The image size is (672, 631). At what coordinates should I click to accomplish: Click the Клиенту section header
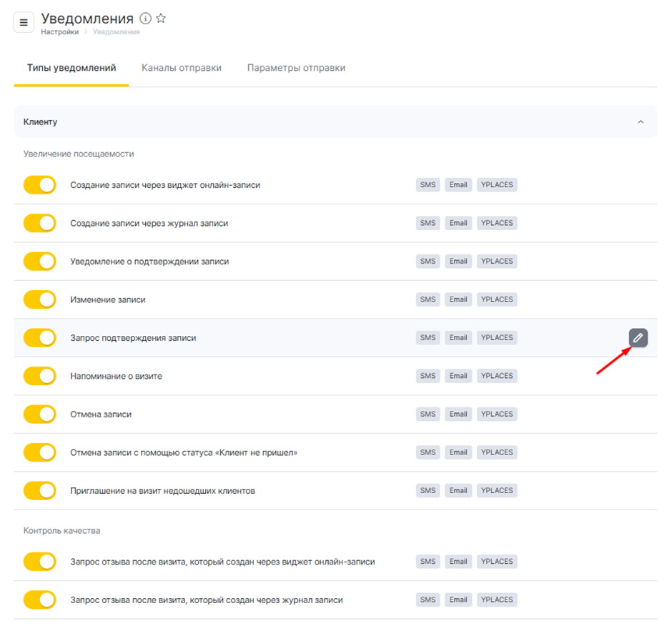coord(41,122)
